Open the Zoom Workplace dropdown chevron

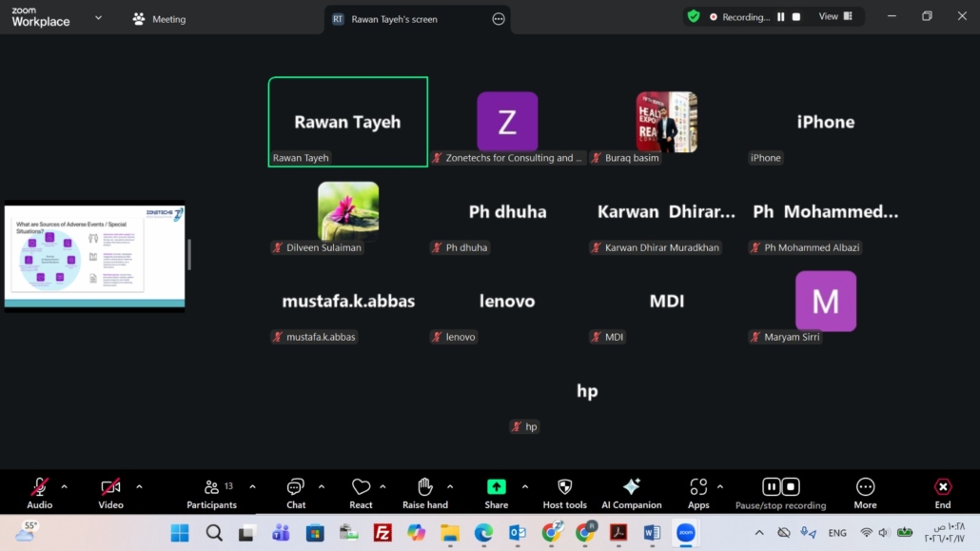point(98,18)
